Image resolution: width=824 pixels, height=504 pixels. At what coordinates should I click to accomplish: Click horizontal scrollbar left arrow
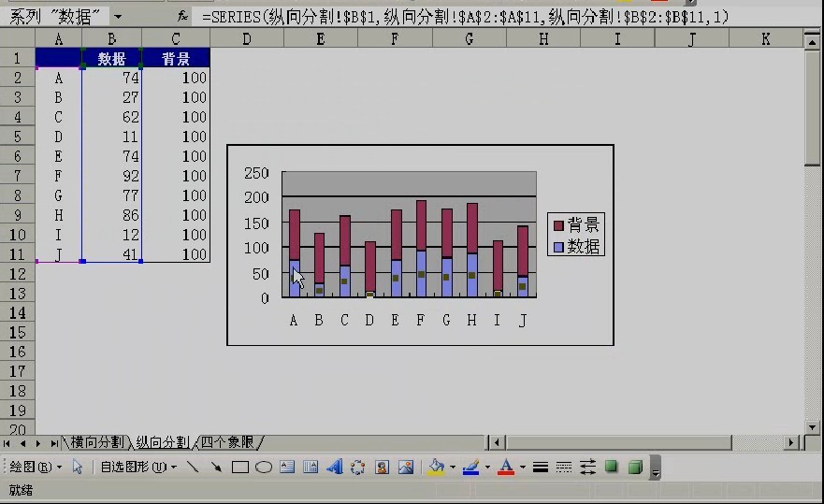coord(497,443)
